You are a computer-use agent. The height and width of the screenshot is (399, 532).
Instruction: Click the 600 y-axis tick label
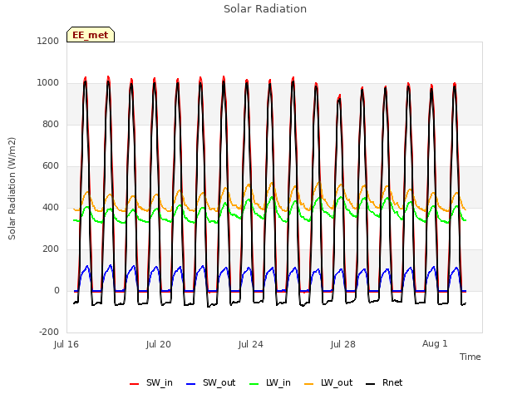tap(51, 166)
